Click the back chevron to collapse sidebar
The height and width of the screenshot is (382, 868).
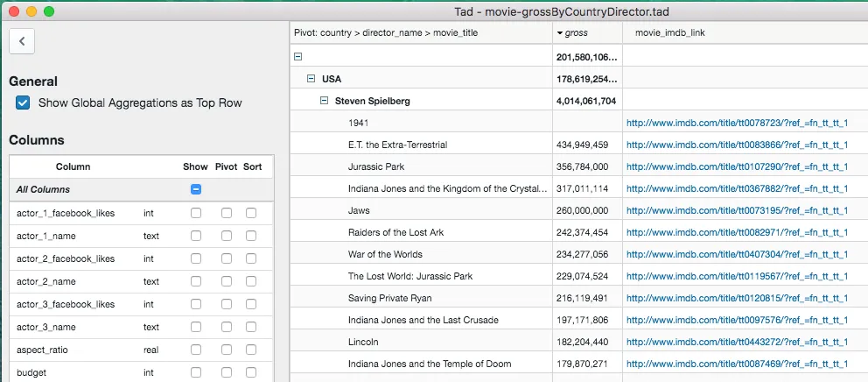[x=22, y=40]
